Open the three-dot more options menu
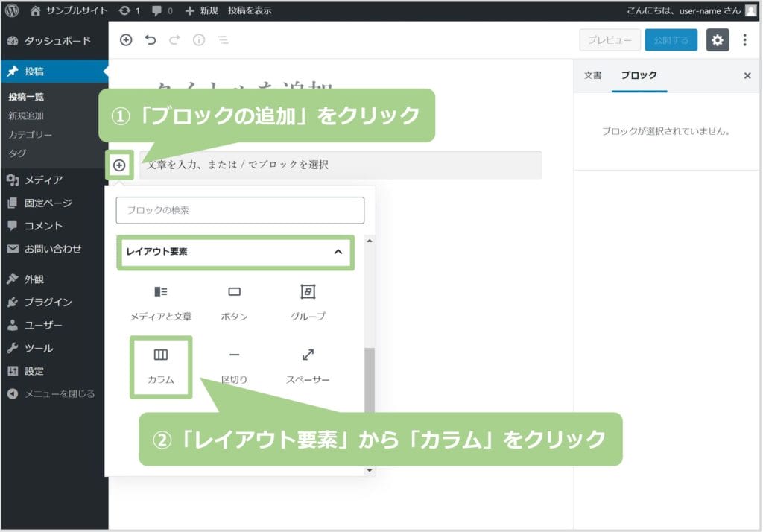The width and height of the screenshot is (763, 532). coord(744,40)
